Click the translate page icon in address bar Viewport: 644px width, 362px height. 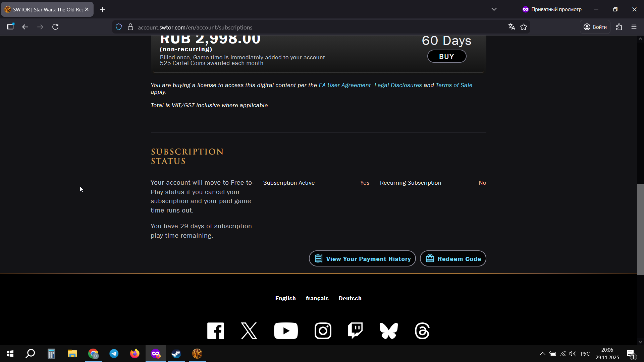click(x=512, y=27)
